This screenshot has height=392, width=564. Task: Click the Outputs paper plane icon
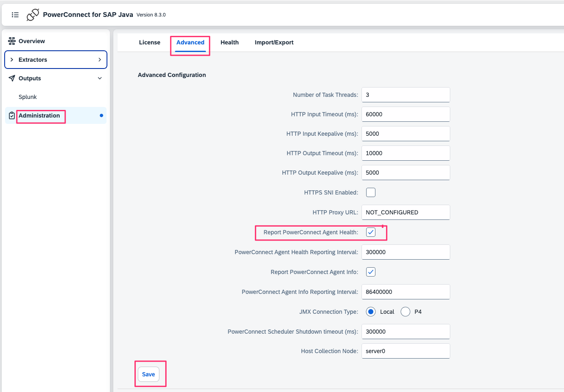12,78
